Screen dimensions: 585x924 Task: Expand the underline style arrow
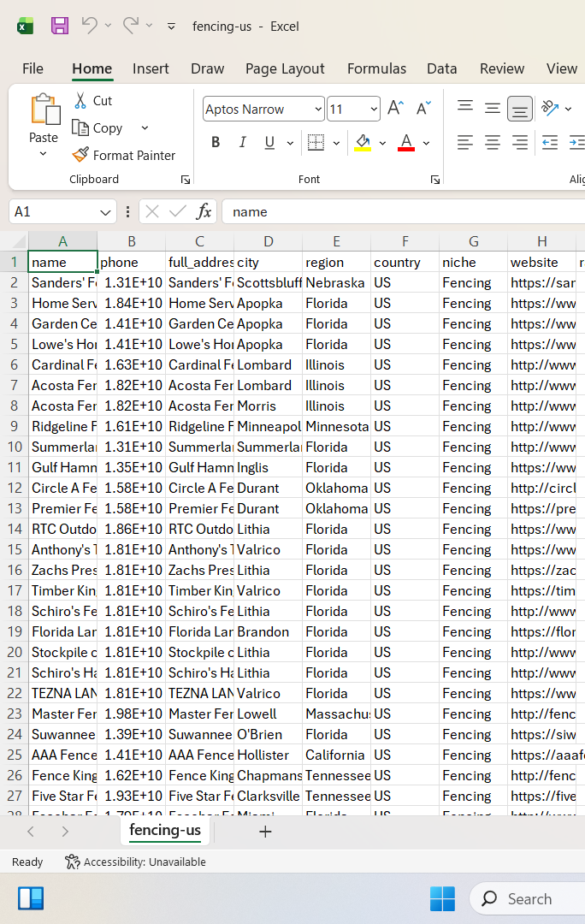pyautogui.click(x=290, y=143)
